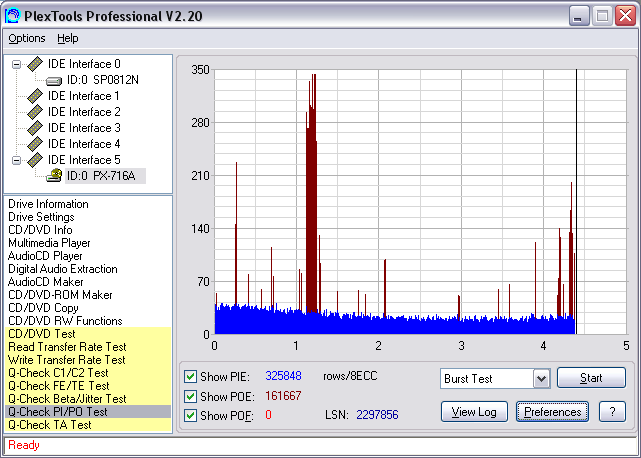The width and height of the screenshot is (641, 458).
Task: Open Q-Check C1/C2 Test
Action: [x=58, y=373]
